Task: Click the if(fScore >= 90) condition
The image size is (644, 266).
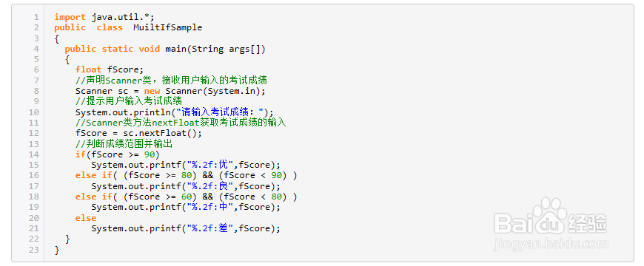Action: (x=117, y=154)
